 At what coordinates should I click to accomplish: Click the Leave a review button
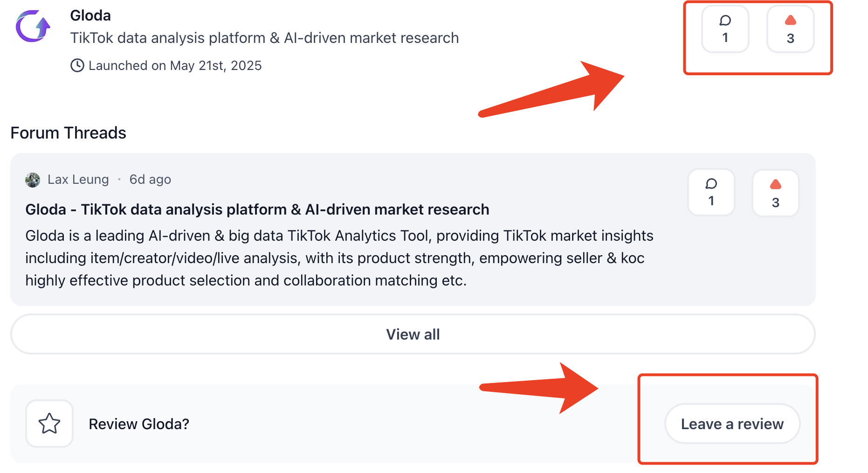[732, 424]
